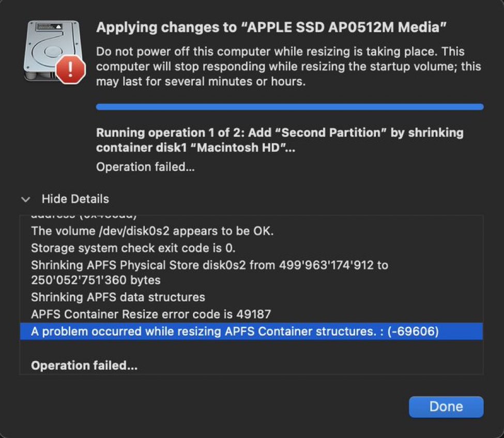Select "Shrinking APFS data structures" log entry
504x438 pixels.
coord(118,297)
